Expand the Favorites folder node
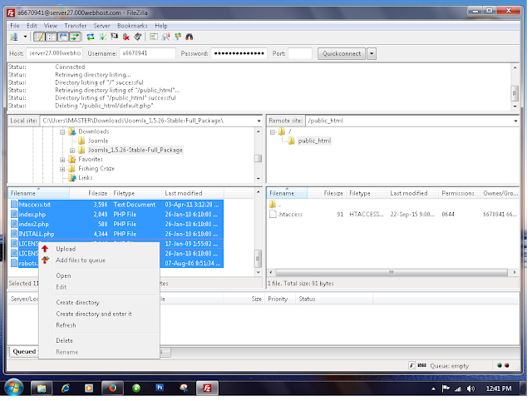The height and width of the screenshot is (401, 532). point(62,160)
